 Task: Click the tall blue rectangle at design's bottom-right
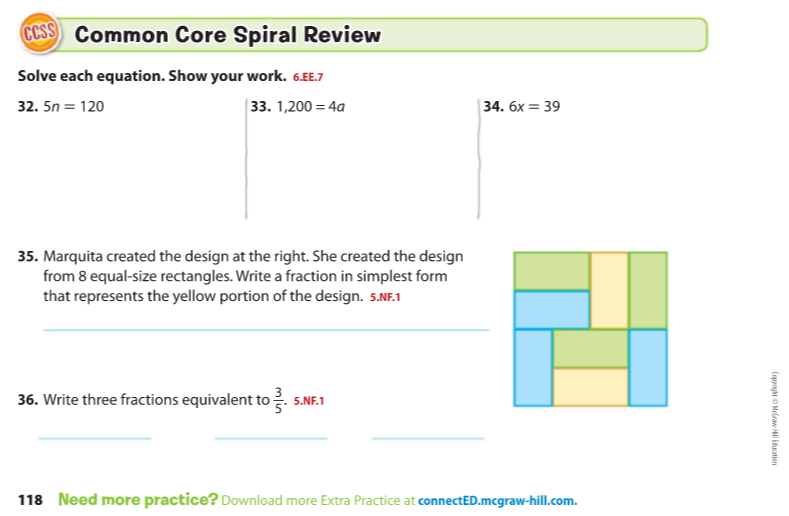pyautogui.click(x=648, y=367)
